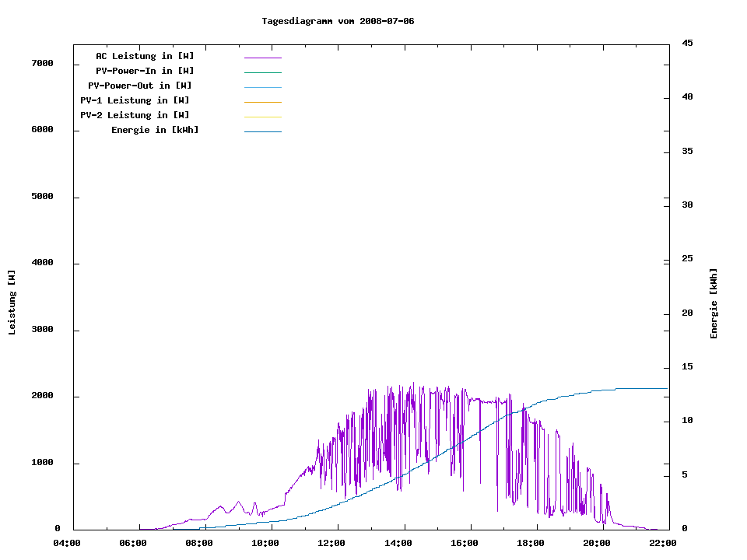Click the 'Energie [kWh]' right axis title
The width and height of the screenshot is (747, 560).
[x=714, y=303]
